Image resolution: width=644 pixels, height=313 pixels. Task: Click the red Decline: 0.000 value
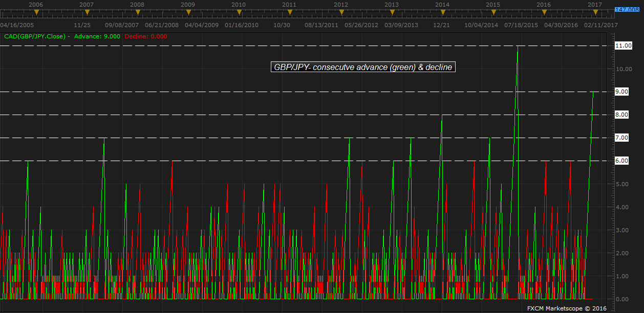[x=145, y=36]
